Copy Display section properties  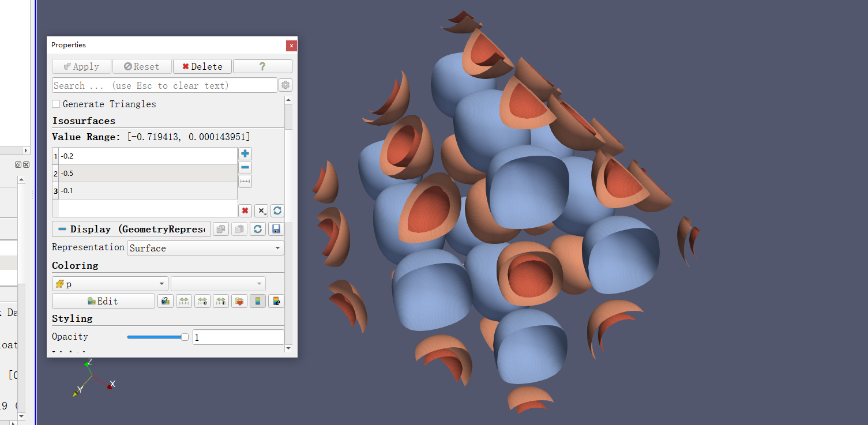pyautogui.click(x=220, y=229)
